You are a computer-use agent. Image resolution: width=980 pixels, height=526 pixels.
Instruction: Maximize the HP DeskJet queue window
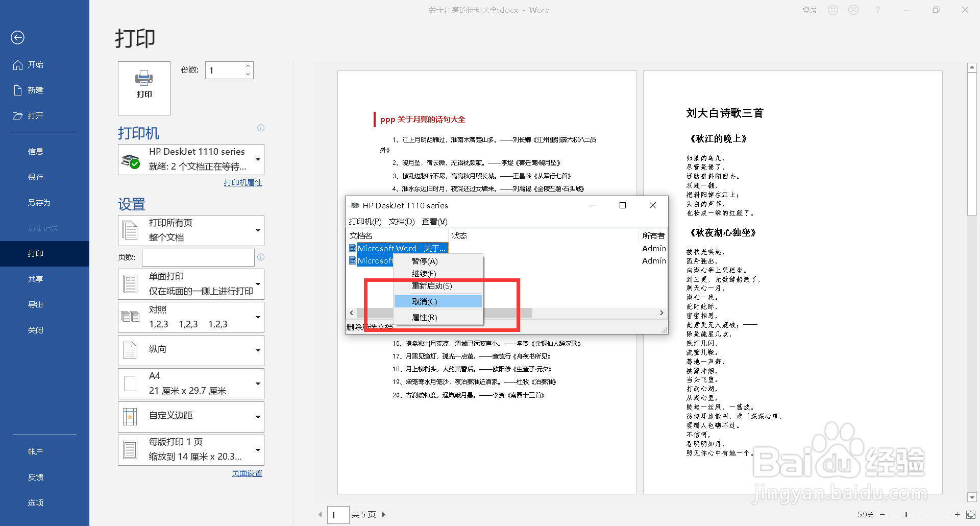(622, 205)
